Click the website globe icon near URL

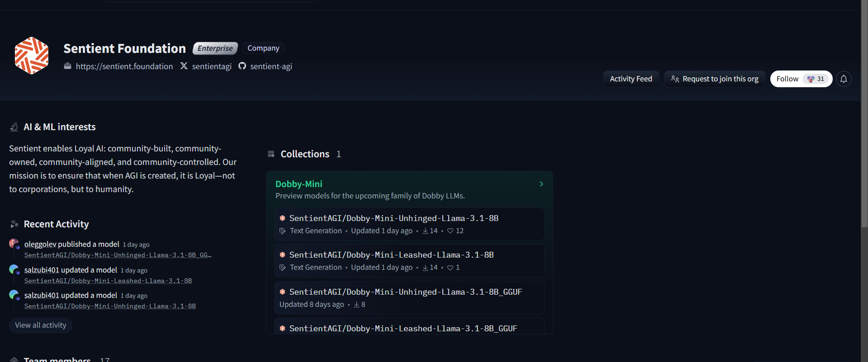pos(67,66)
